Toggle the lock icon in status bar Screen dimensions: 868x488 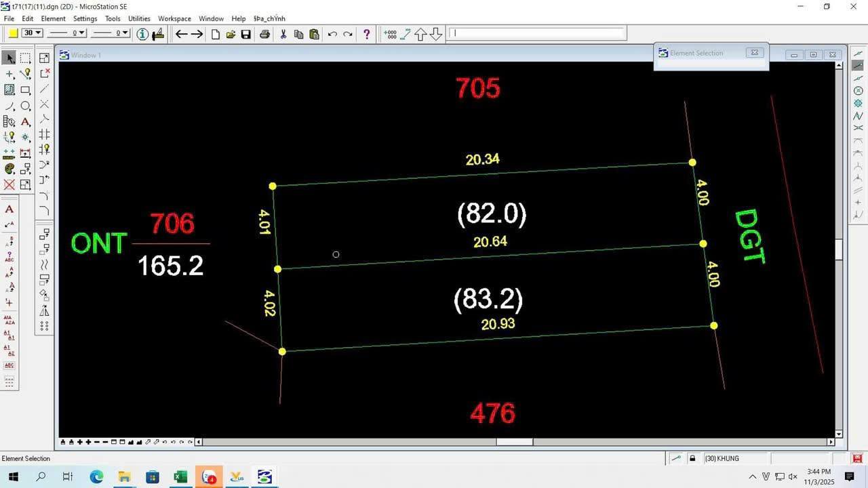(692, 459)
